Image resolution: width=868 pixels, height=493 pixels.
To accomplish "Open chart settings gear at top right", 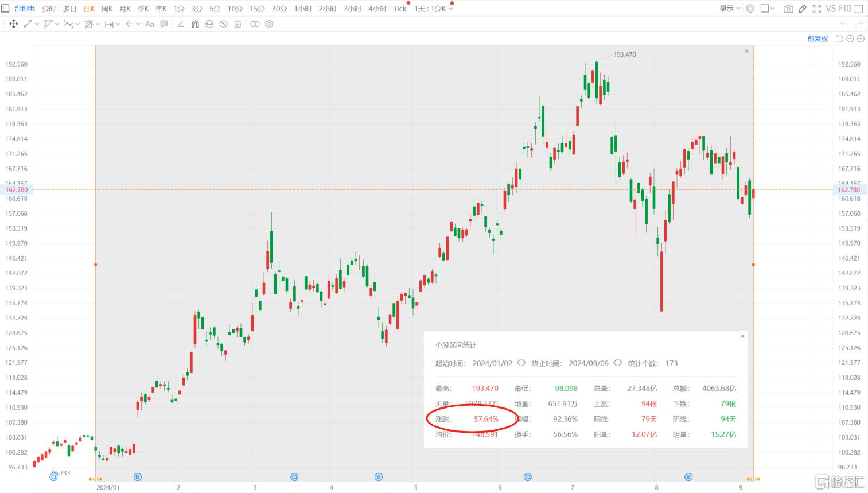I will tap(750, 9).
